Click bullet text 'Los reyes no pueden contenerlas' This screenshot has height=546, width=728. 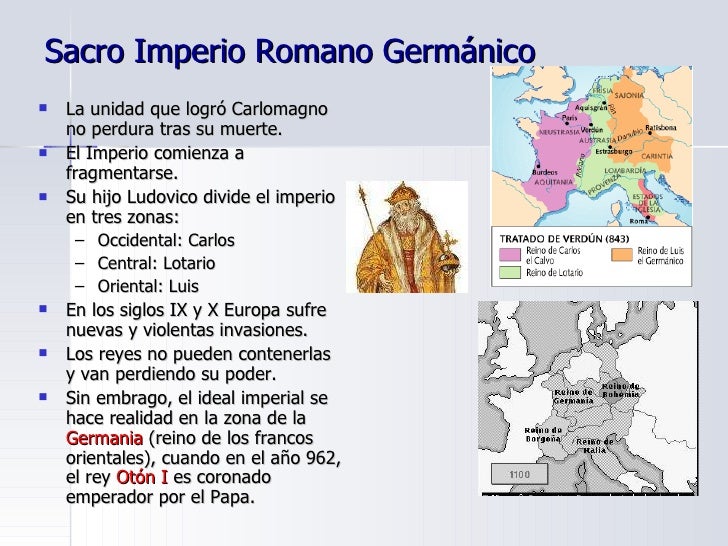[x=198, y=354]
